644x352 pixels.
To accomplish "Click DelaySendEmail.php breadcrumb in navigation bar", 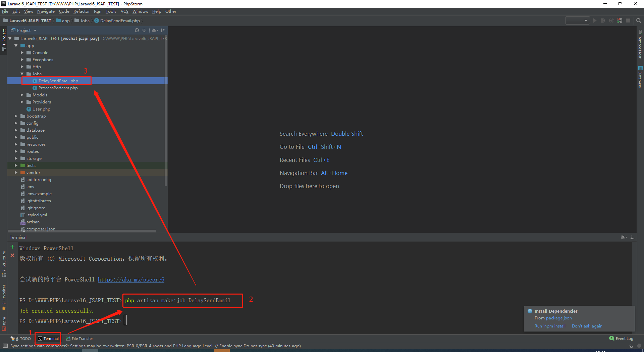I will tap(117, 20).
